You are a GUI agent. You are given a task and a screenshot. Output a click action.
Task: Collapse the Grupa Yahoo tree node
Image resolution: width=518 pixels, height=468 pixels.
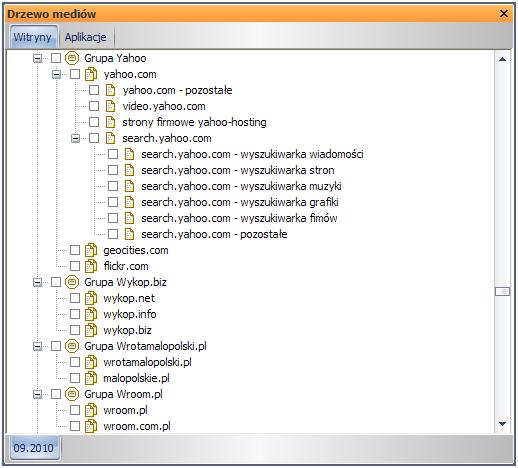pyautogui.click(x=37, y=59)
